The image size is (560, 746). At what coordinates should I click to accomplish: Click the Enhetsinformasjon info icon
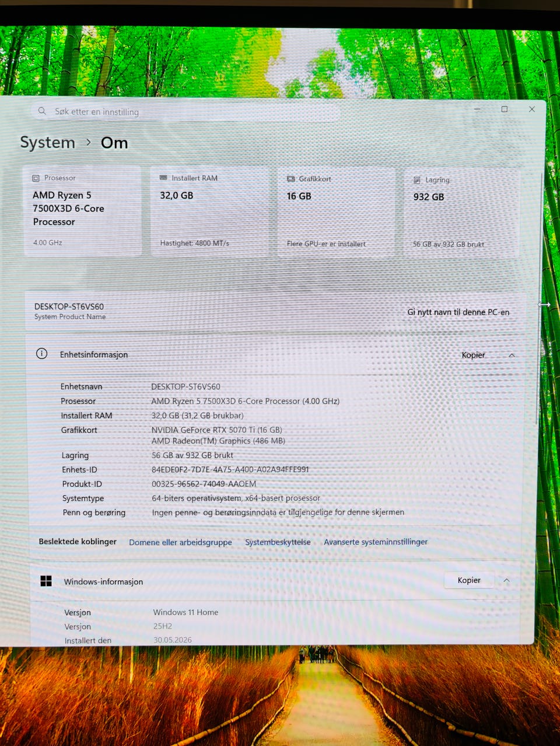(x=41, y=354)
